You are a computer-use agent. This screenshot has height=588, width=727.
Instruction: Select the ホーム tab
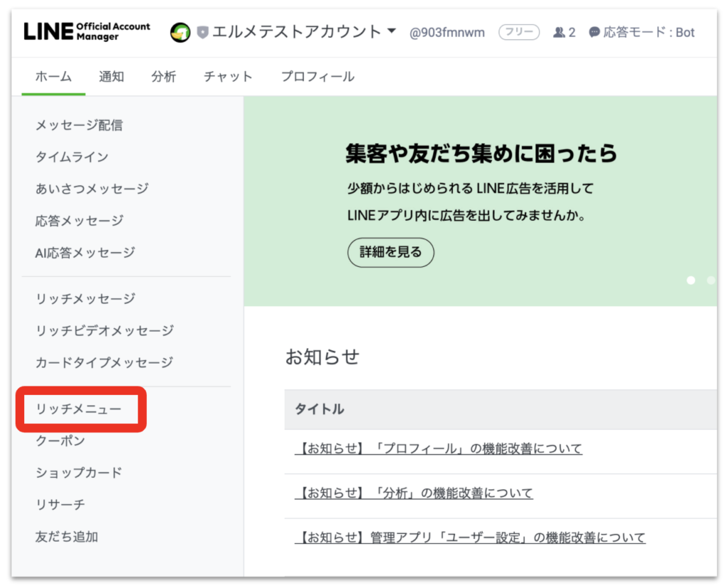tap(53, 77)
